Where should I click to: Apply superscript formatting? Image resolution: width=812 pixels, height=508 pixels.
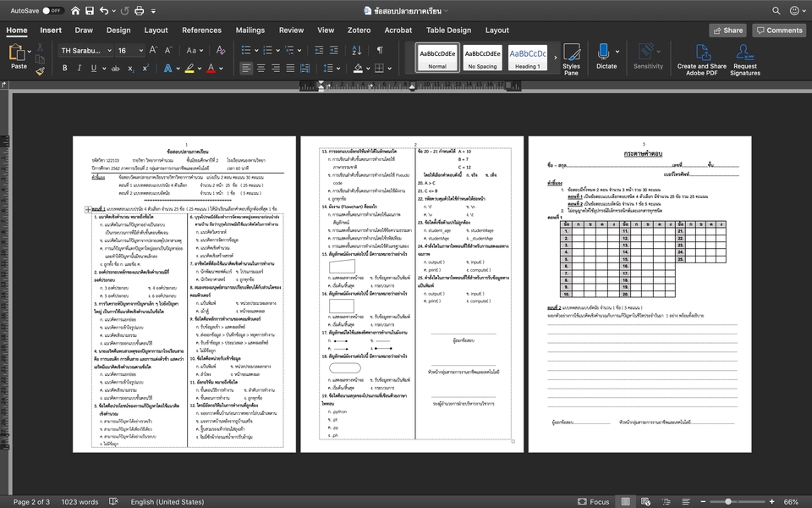(x=145, y=68)
